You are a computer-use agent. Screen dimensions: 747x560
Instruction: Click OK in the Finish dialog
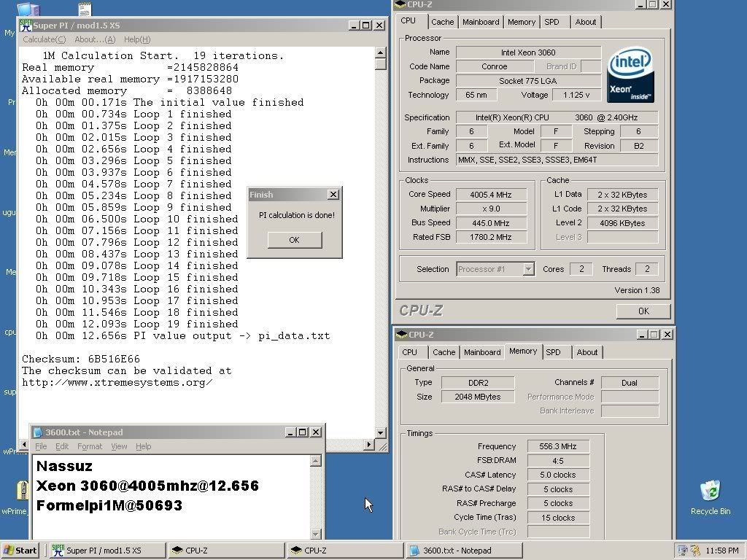click(x=295, y=240)
